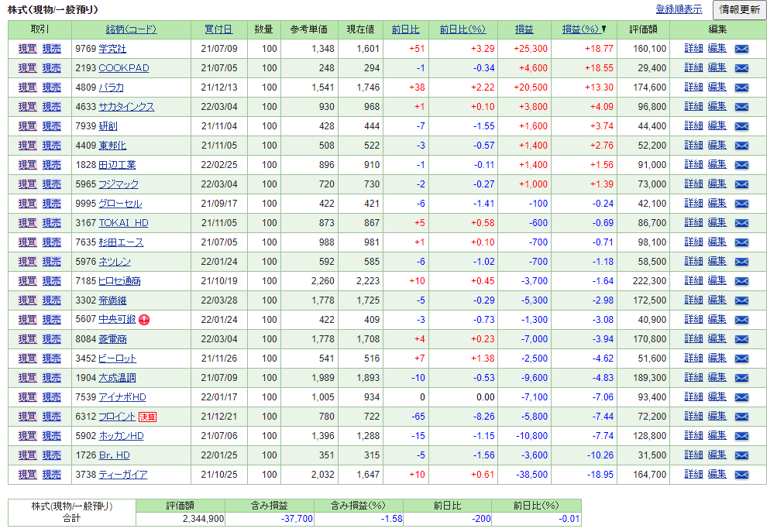Click the mail icon for ホッカンHD
This screenshot has width=777, height=532.
741,436
